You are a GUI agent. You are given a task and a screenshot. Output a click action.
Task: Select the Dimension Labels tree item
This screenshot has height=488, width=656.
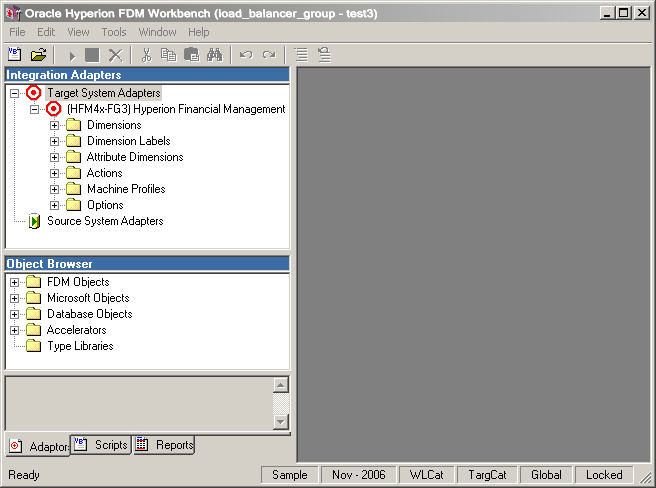(x=128, y=141)
